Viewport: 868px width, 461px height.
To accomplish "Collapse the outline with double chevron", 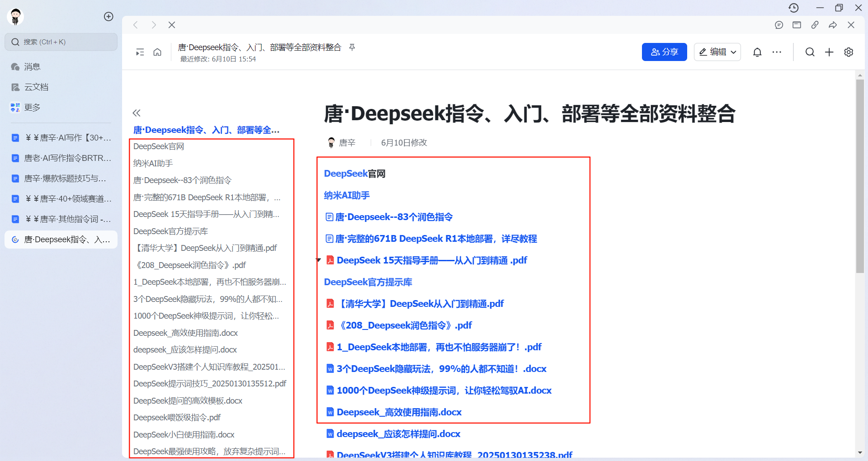I will pyautogui.click(x=137, y=113).
